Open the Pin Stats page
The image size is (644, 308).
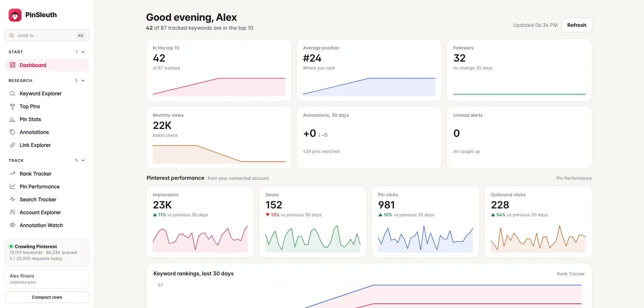(x=47, y=119)
